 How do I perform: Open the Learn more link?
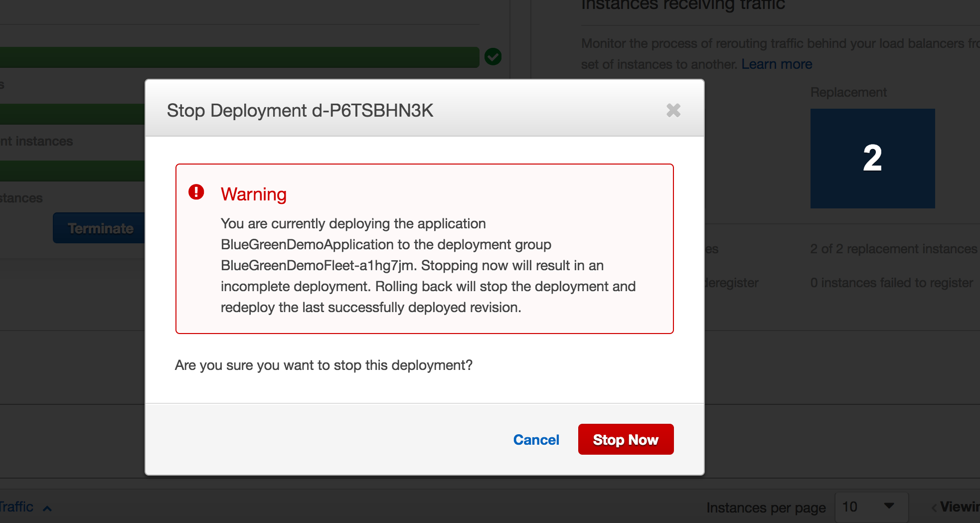[x=777, y=64]
